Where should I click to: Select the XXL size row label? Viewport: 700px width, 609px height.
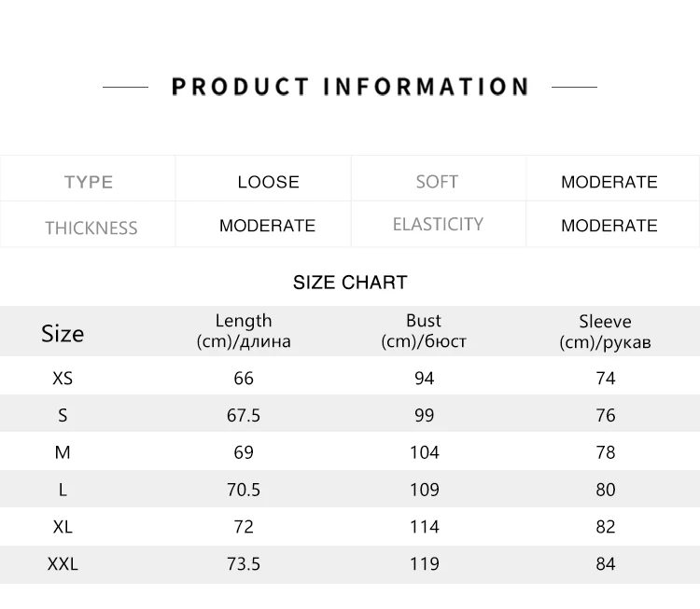coord(63,564)
